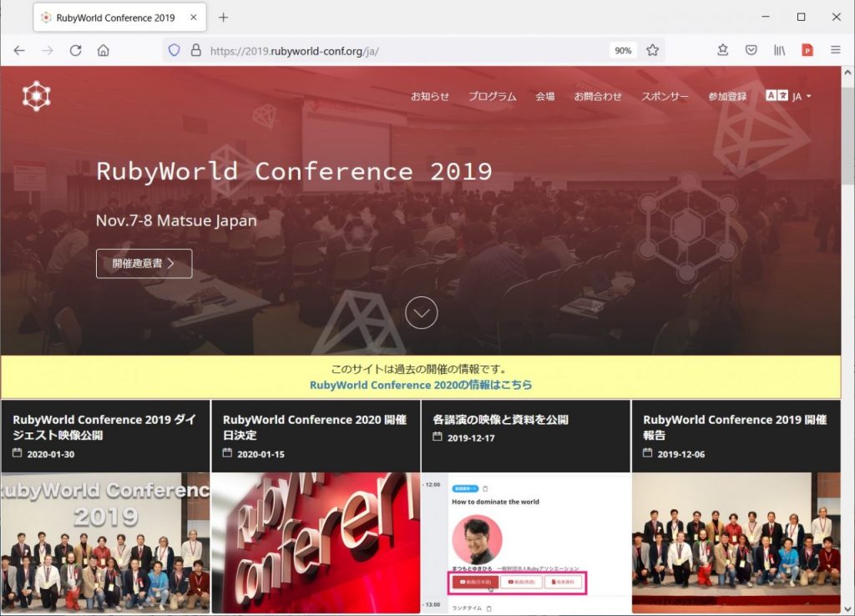Toggle tracking protection via the shield icon
855x616 pixels.
[x=173, y=50]
